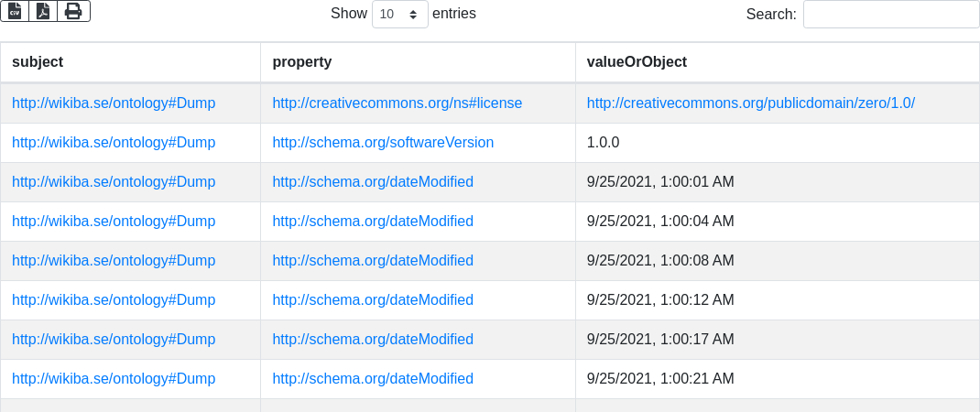Image resolution: width=980 pixels, height=412 pixels.
Task: Click into the Search field
Action: [x=890, y=15]
